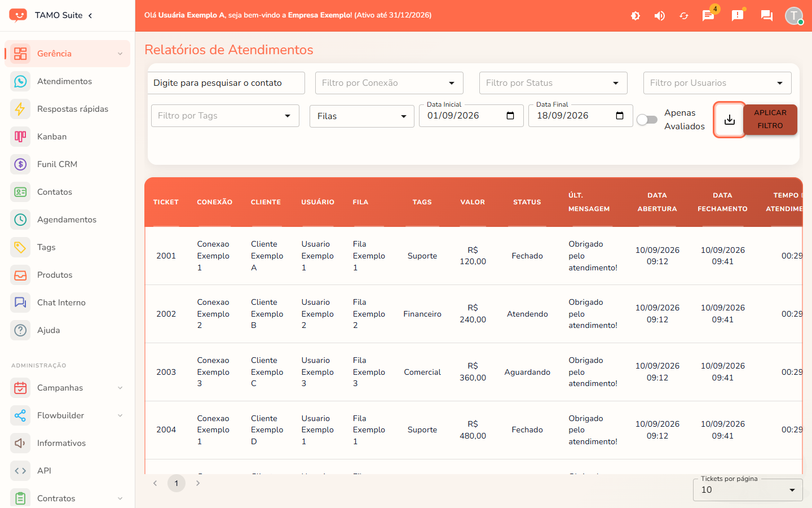Toggle the Apenas Avaliados switch

click(x=647, y=120)
